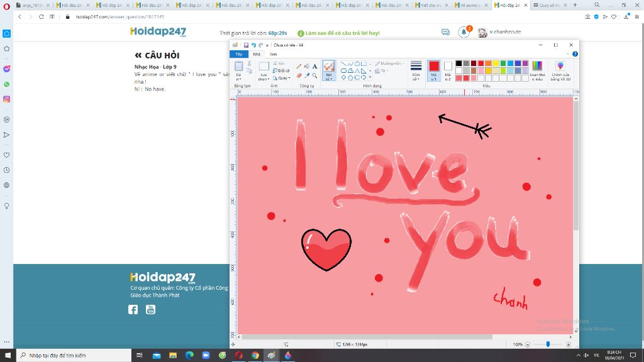Select the Pencil tool in Paint

(299, 67)
